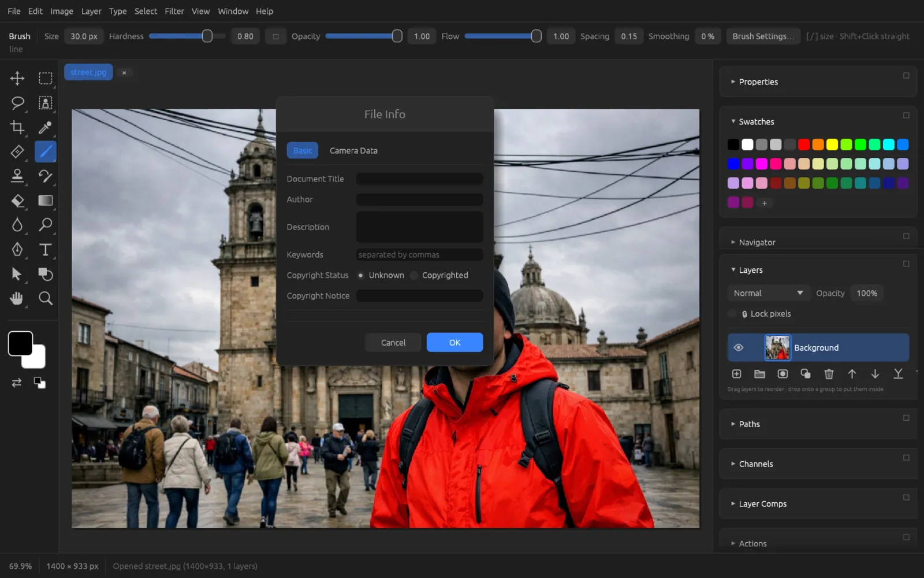Pick the red swatch color
The image size is (924, 578).
804,144
